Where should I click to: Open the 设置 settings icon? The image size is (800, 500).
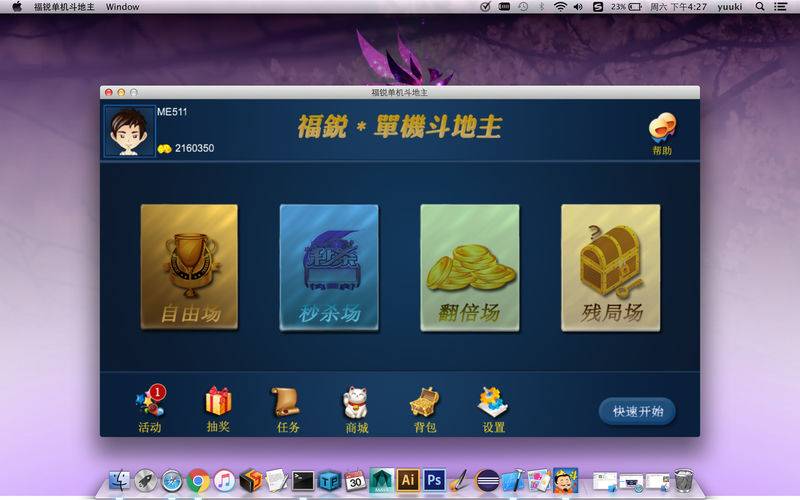tap(493, 410)
